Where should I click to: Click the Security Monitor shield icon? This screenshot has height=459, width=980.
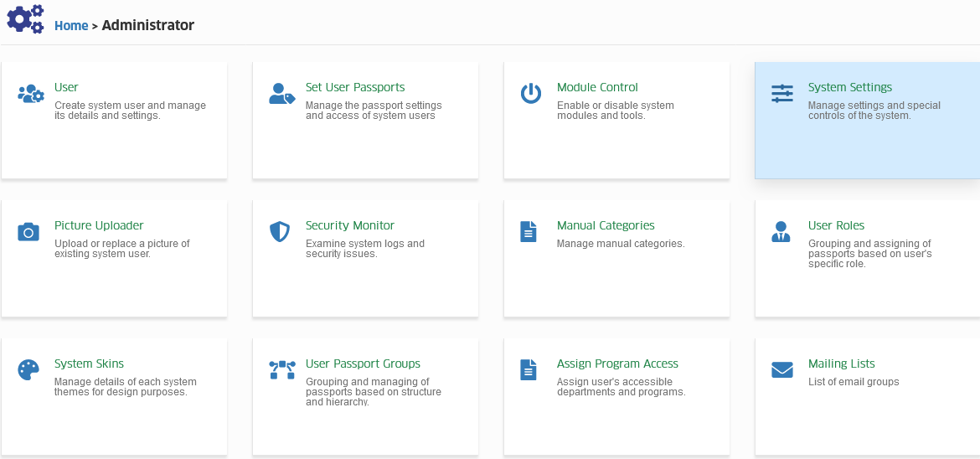280,232
